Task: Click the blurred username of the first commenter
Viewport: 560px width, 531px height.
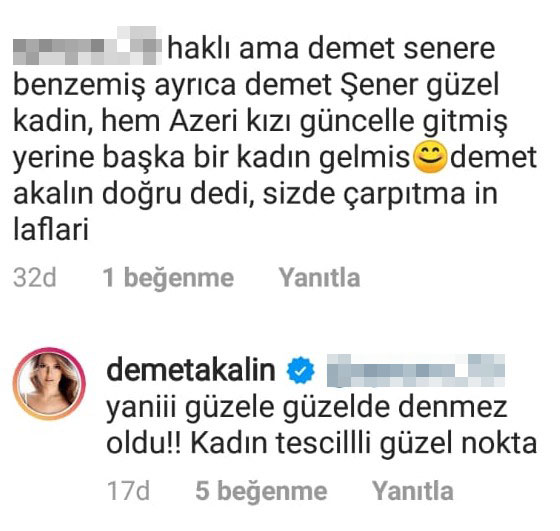Action: pos(87,46)
